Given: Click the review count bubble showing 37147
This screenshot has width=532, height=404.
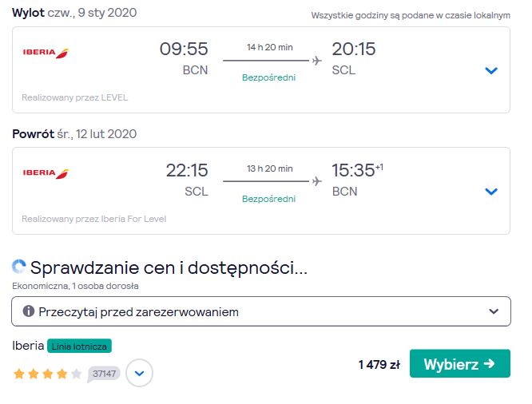Looking at the screenshot, I should pyautogui.click(x=104, y=374).
